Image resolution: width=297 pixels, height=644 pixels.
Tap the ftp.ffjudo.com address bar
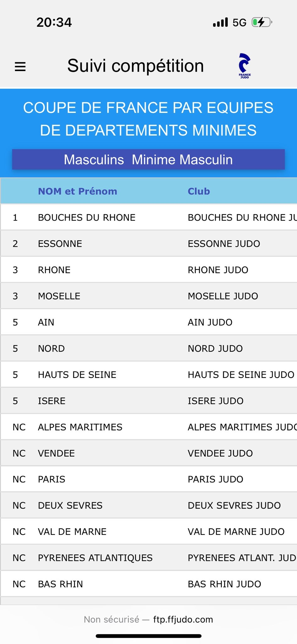click(x=148, y=619)
